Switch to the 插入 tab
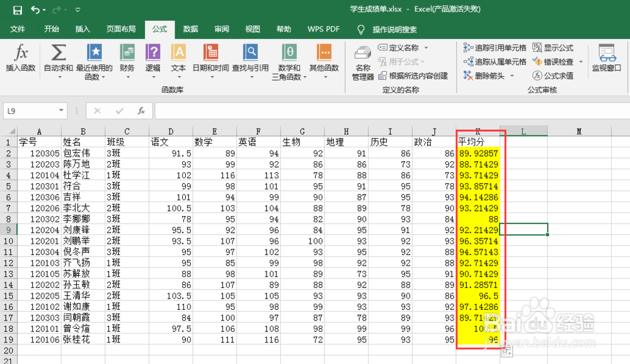 (83, 29)
